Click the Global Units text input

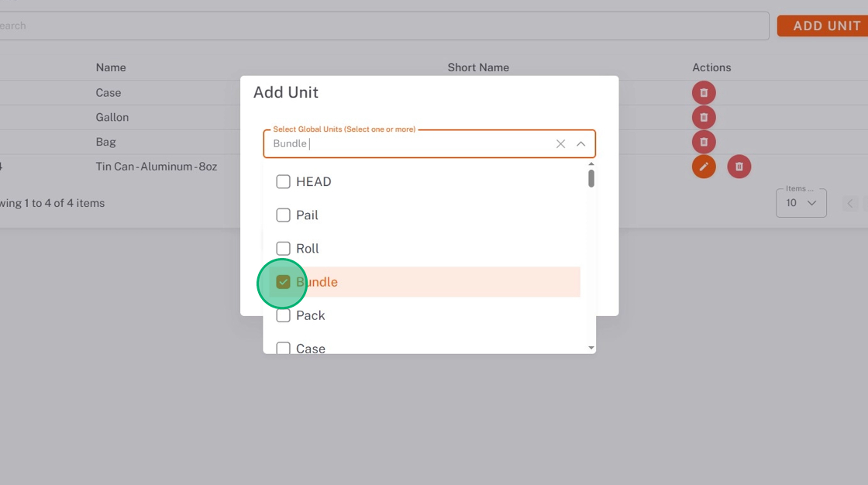411,144
